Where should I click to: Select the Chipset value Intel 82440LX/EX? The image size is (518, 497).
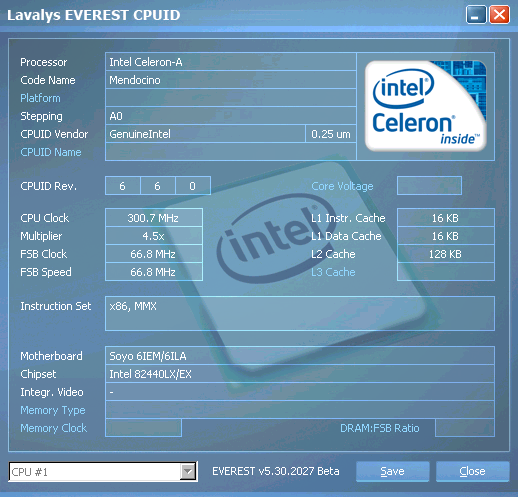click(x=300, y=374)
